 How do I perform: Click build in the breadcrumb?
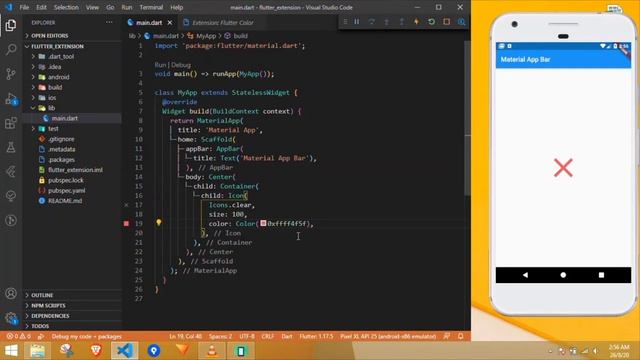pos(240,36)
